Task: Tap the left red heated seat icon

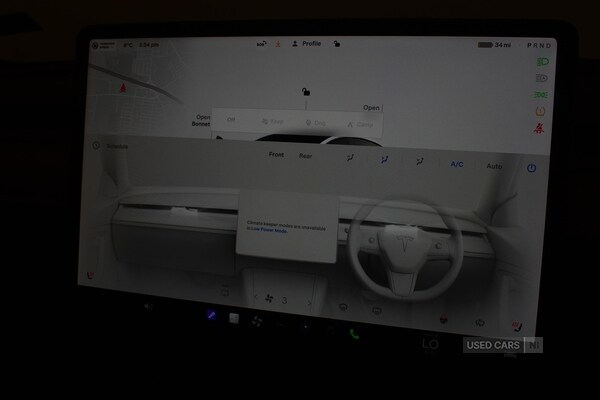Action: pos(90,275)
